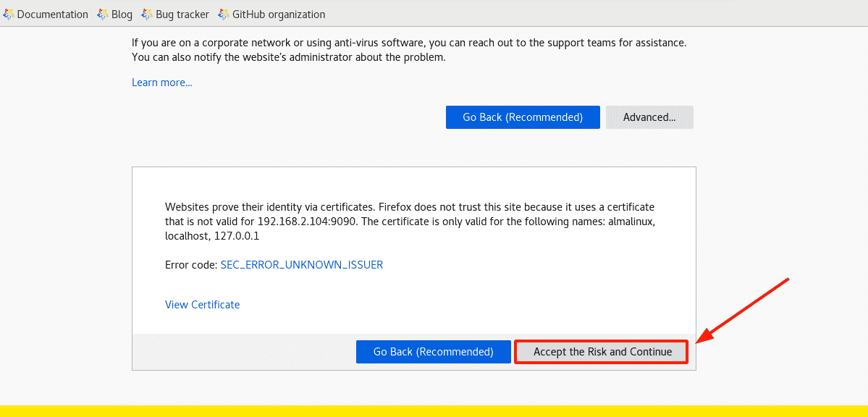Open the Bug tracker bookmark label

[x=182, y=14]
